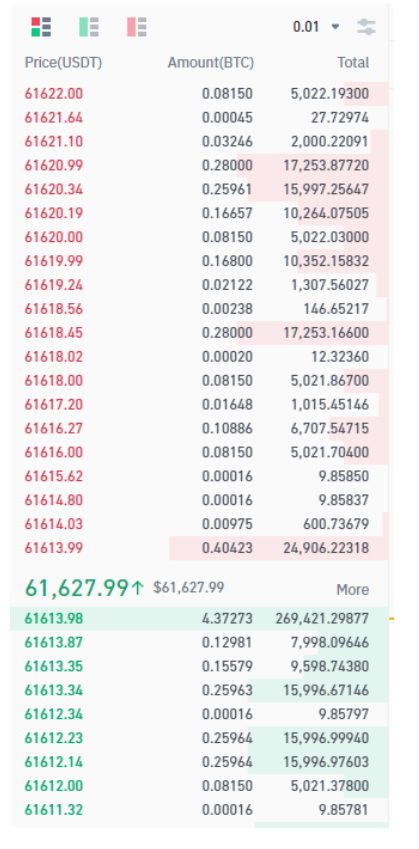Click the last price 61,627.99

[x=77, y=588]
